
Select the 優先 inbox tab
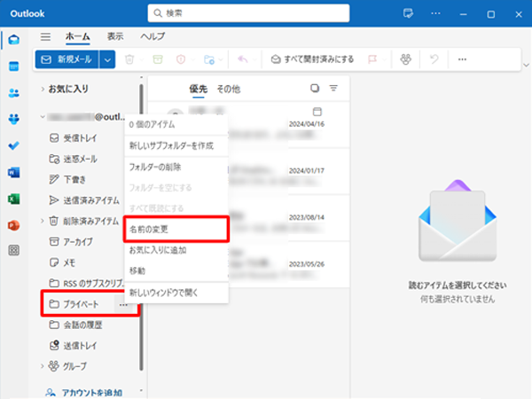pos(198,89)
